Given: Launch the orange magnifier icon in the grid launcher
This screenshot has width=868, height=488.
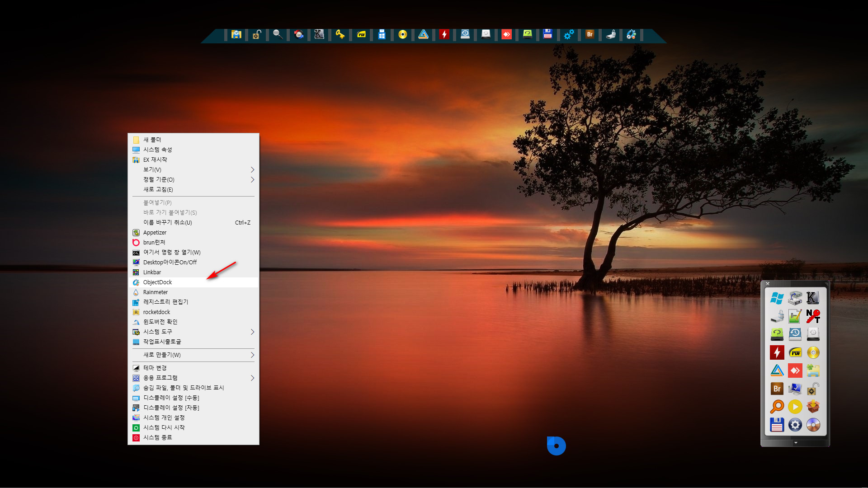Looking at the screenshot, I should tap(777, 407).
